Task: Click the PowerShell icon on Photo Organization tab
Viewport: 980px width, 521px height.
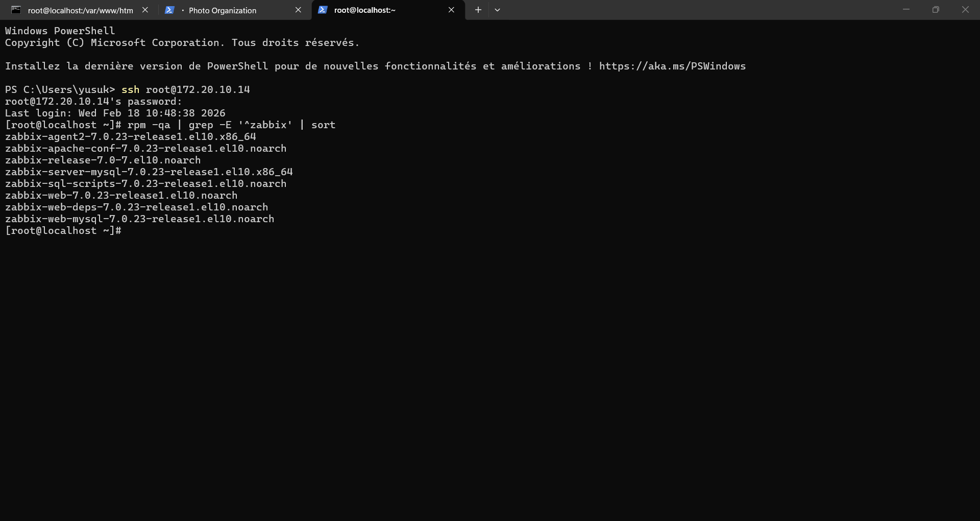Action: pos(170,10)
